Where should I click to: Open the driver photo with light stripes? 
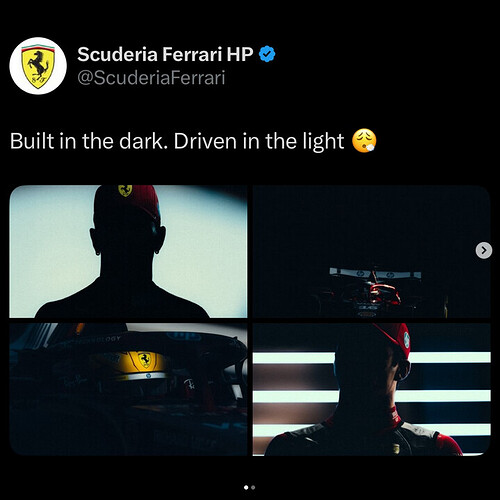pos(372,389)
